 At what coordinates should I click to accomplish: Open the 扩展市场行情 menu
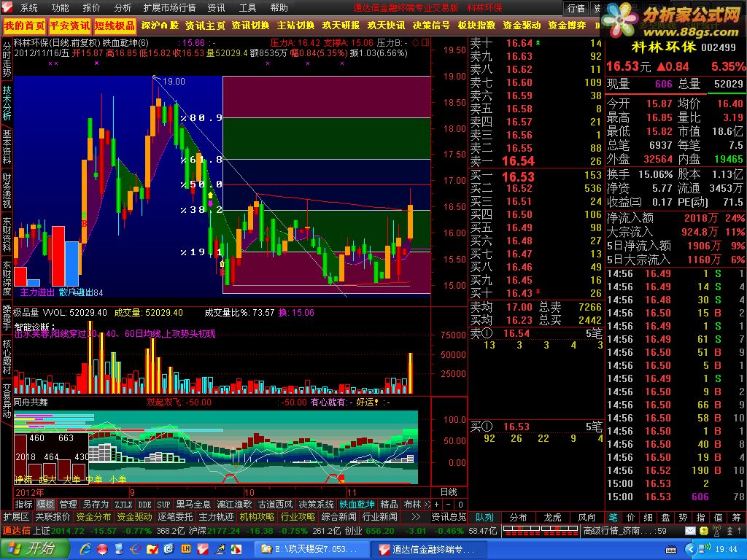click(169, 8)
